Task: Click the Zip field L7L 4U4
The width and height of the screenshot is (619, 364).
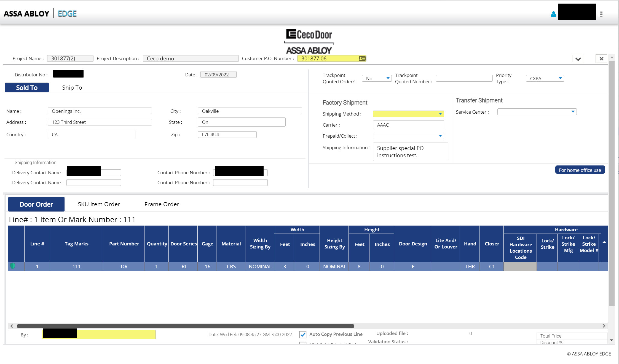Action: click(x=227, y=134)
